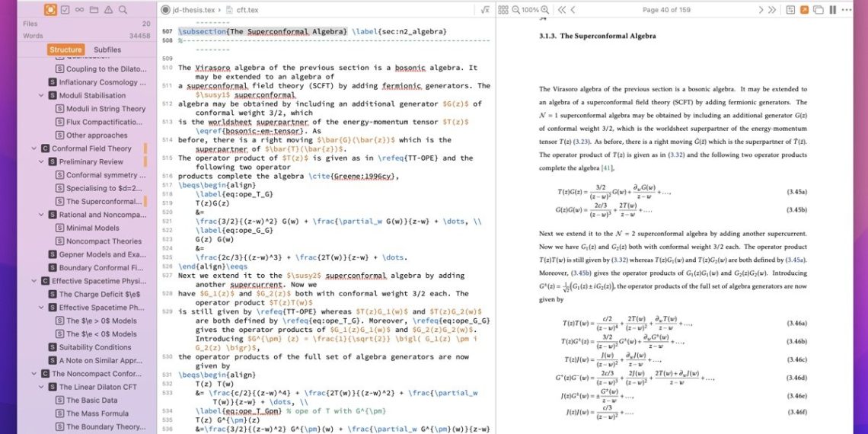This screenshot has width=868, height=434.
Task: Open the warnings triangle panel
Action: click(x=108, y=10)
